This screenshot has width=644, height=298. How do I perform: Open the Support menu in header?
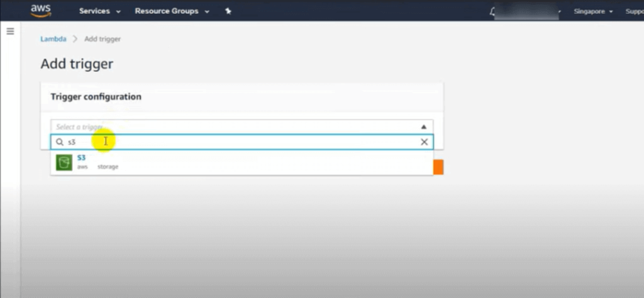click(635, 11)
